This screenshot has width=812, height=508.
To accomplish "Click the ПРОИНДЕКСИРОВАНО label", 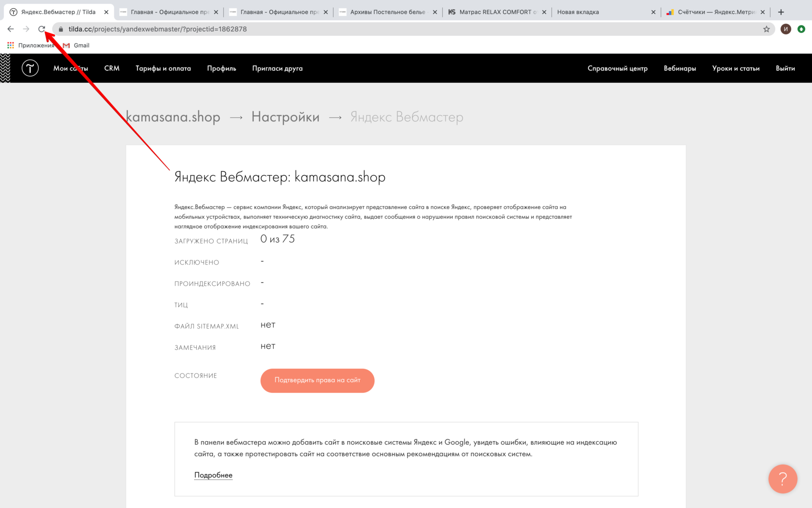I will [212, 284].
